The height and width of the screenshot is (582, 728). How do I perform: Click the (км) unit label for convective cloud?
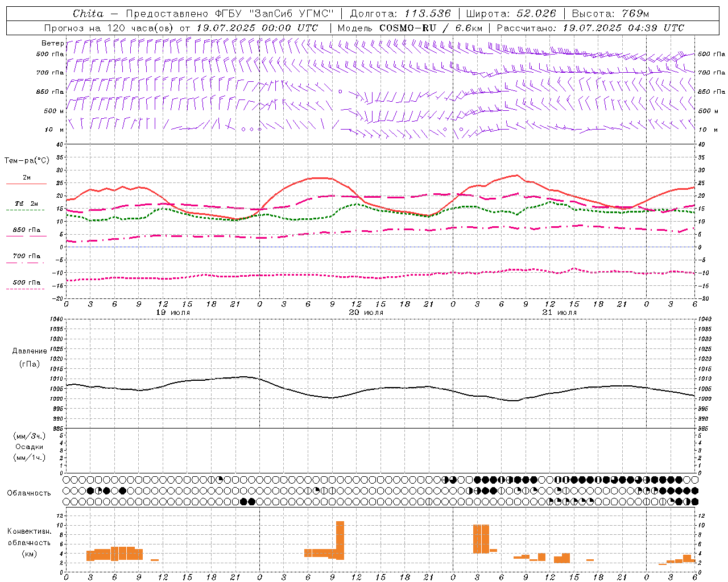[x=30, y=554]
